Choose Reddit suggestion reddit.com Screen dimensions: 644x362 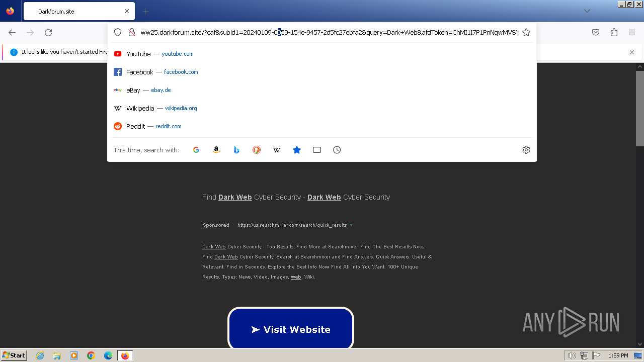point(322,126)
